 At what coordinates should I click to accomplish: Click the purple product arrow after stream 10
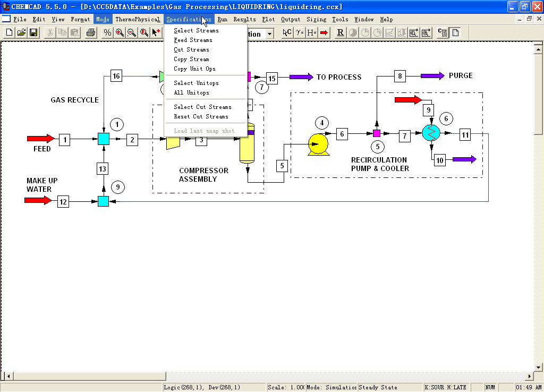[464, 159]
